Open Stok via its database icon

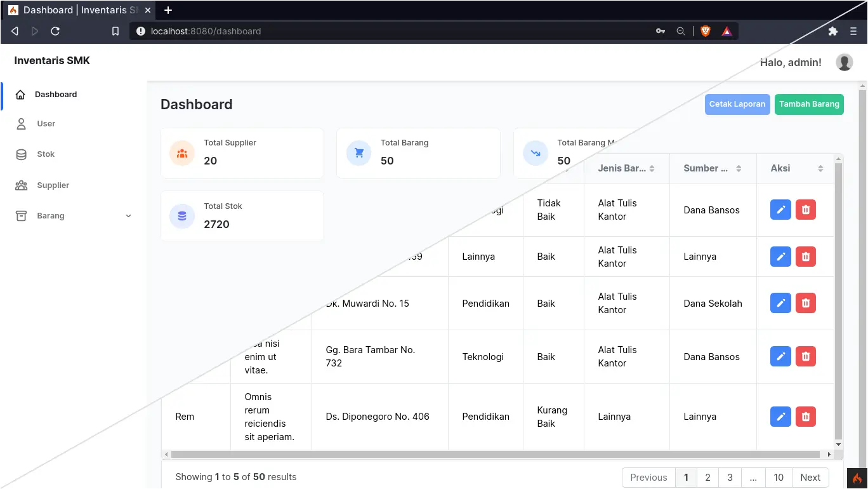point(20,154)
